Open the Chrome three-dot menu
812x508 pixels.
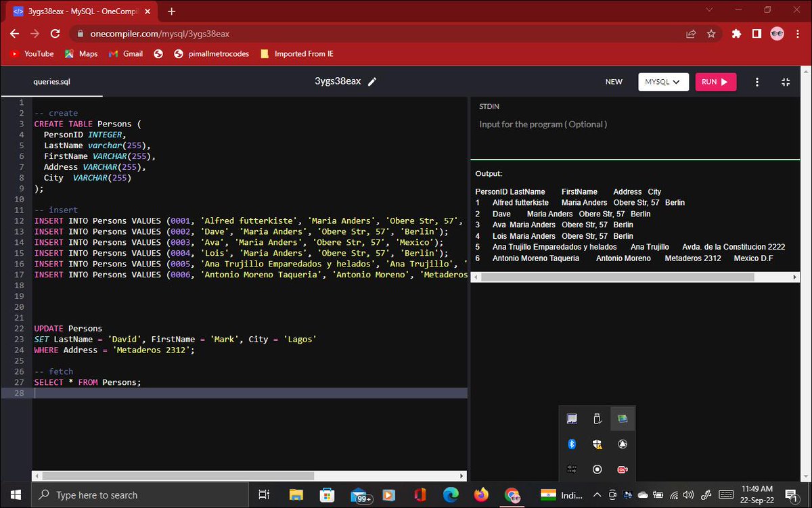[797, 34]
